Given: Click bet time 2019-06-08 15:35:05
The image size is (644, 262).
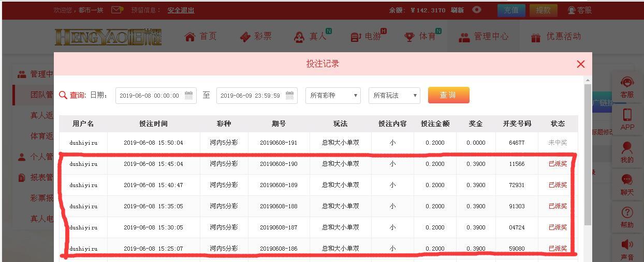Looking at the screenshot, I should [154, 206].
